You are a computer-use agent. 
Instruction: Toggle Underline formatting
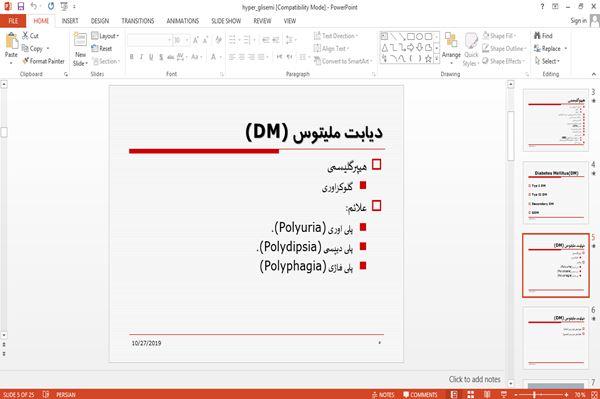click(151, 57)
